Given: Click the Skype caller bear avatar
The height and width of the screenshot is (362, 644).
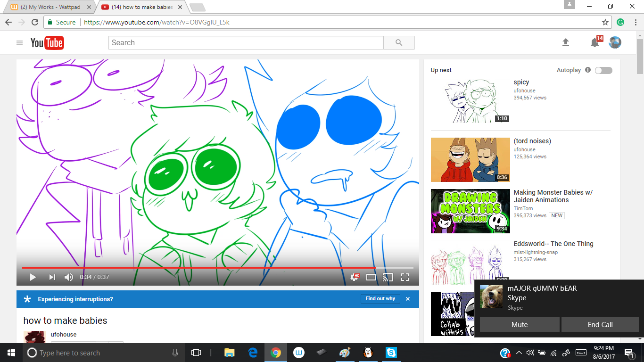Looking at the screenshot, I should tap(491, 296).
